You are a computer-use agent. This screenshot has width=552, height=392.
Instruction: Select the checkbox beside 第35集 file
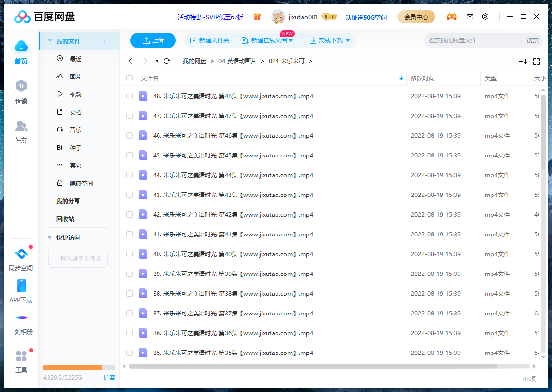[x=129, y=353]
